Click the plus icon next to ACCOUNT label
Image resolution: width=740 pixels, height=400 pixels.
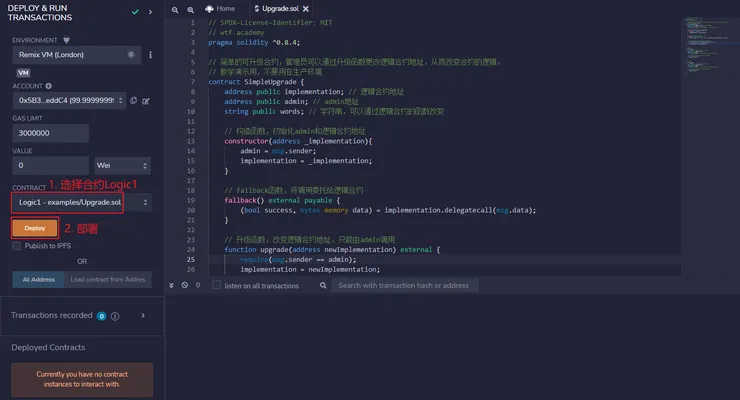point(49,86)
